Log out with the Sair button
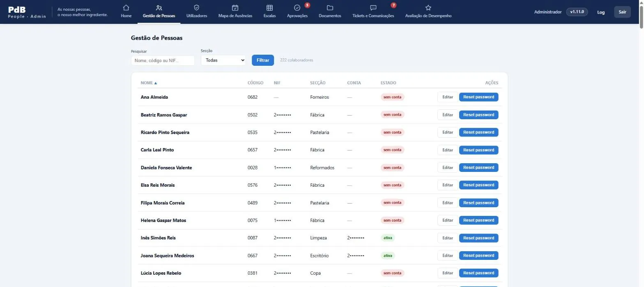Screen dimensions: 644x287 tap(622, 12)
